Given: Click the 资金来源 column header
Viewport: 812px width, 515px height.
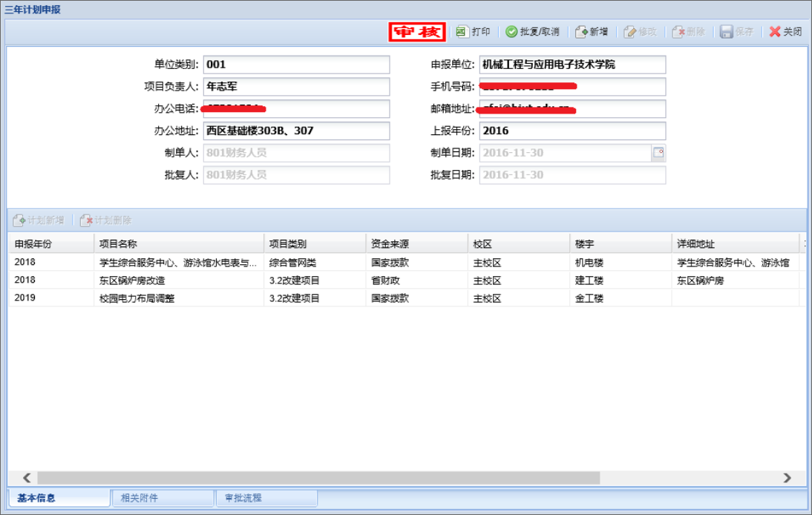Looking at the screenshot, I should 416,243.
